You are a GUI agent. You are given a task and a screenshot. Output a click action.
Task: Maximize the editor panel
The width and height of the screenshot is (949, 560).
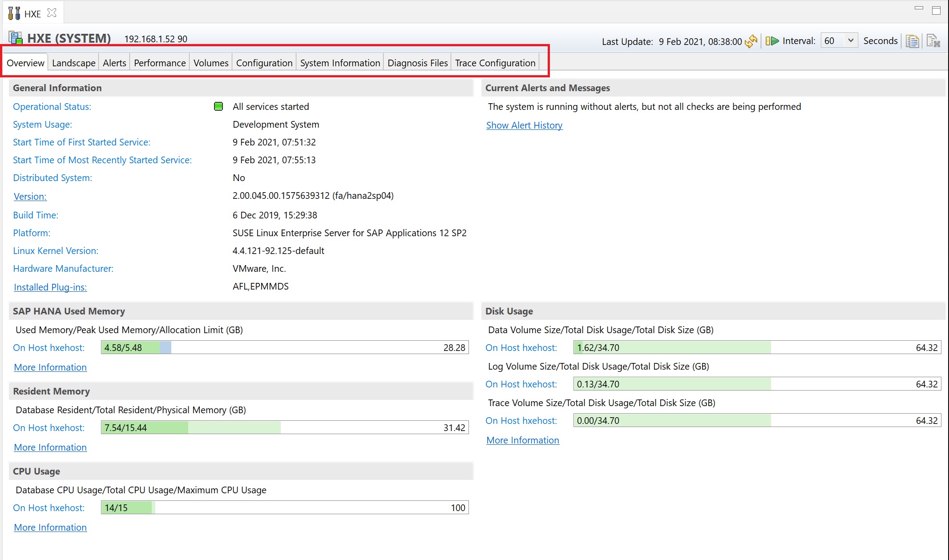[x=936, y=11]
